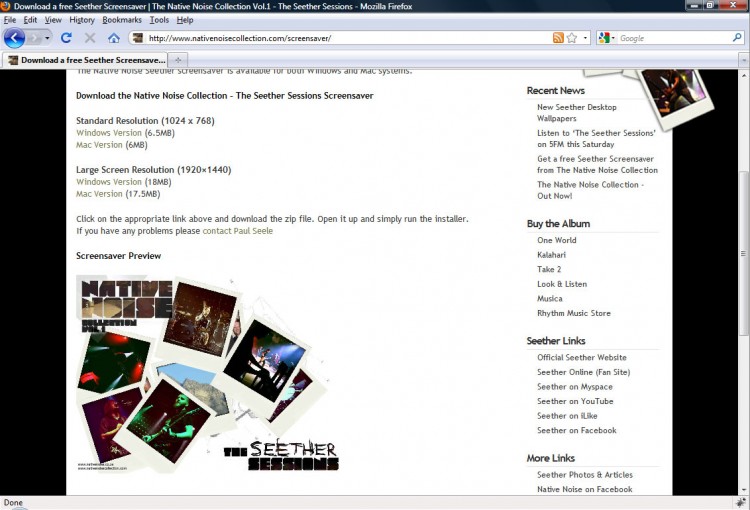Screen dimensions: 750x510
Task: Download the large screen Mac Version (17.5MB)
Action: pos(99,194)
